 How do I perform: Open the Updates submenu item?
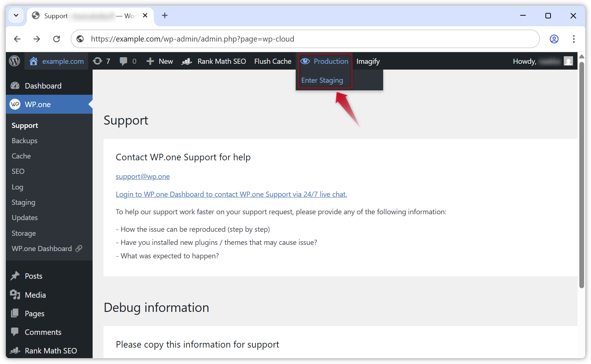pyautogui.click(x=24, y=218)
